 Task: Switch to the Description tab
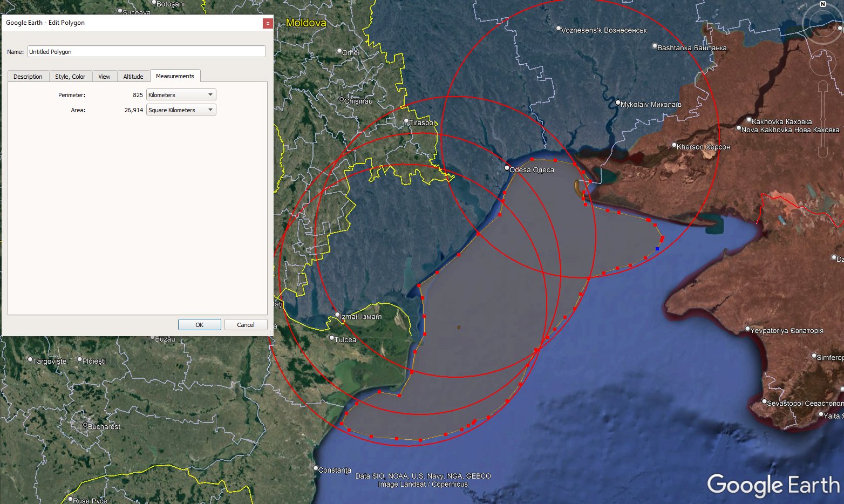pos(28,77)
